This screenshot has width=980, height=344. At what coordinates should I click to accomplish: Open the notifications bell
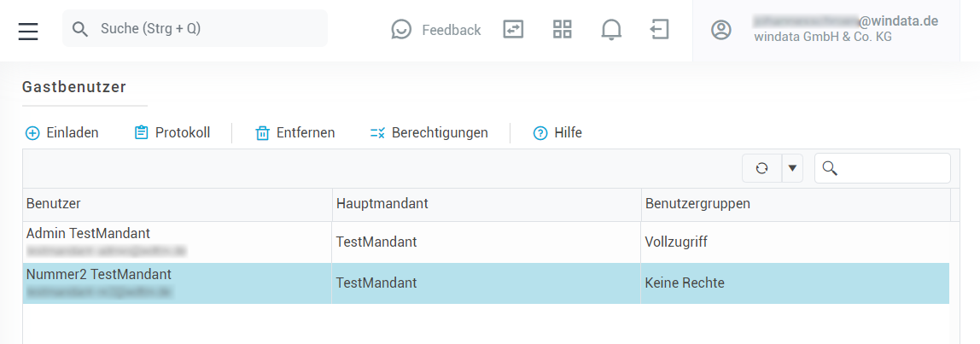pyautogui.click(x=611, y=30)
